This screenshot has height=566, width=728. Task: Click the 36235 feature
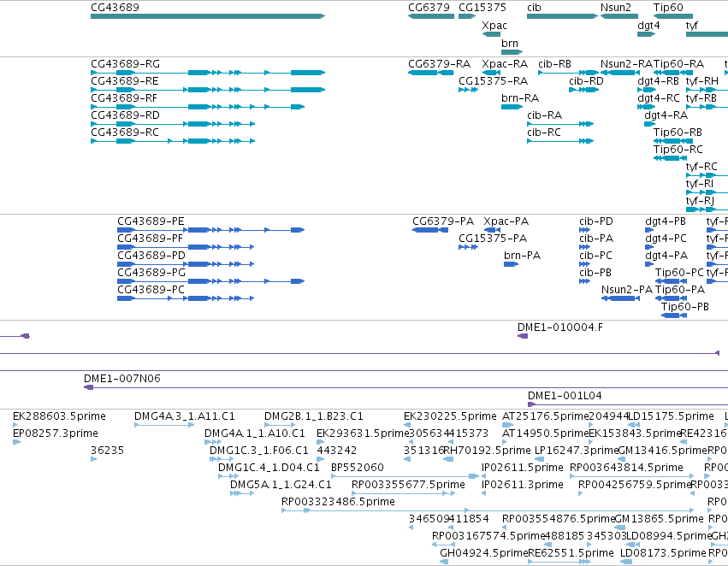pos(94,459)
